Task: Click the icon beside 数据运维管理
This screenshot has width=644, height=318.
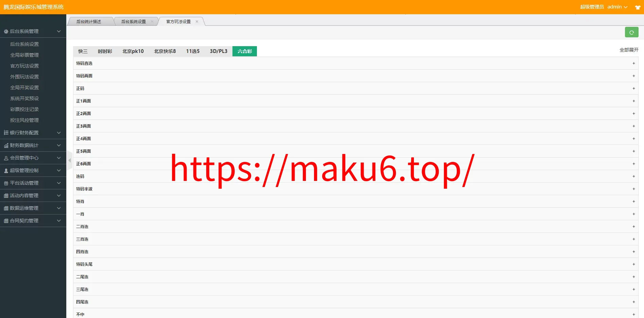Action: pos(6,208)
